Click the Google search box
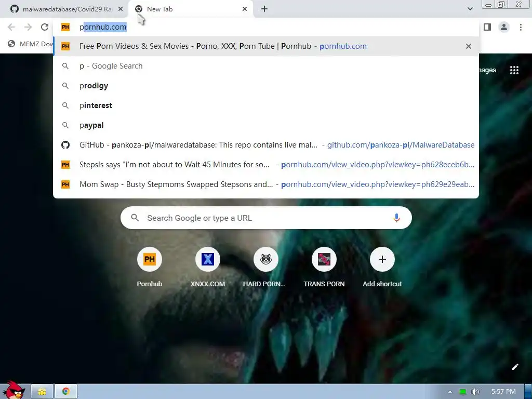Viewport: 532px width, 399px height. tap(266, 218)
